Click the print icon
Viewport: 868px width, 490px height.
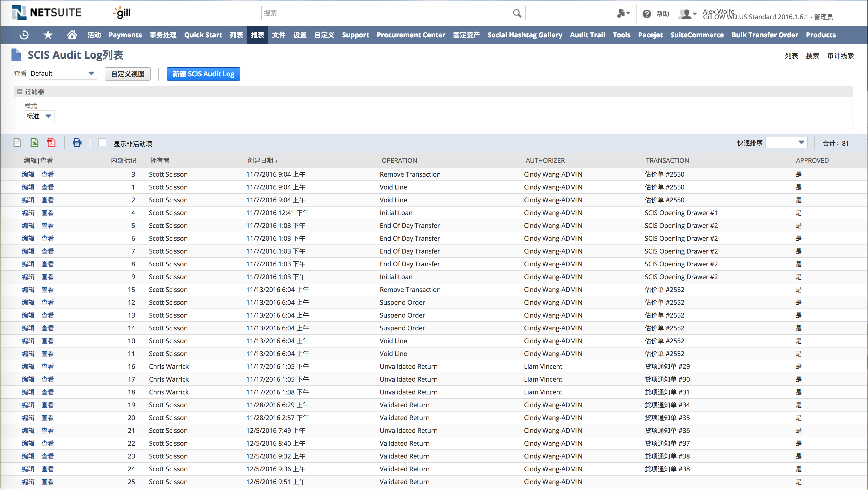[x=77, y=143]
